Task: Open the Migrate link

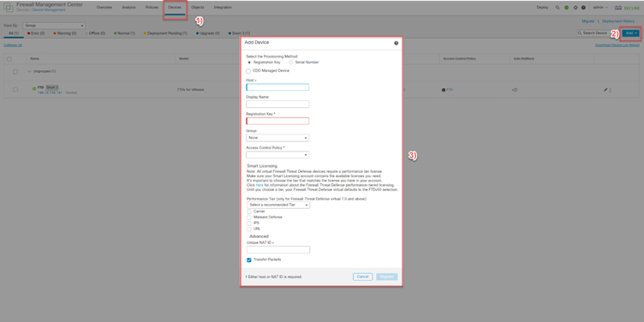Action: (x=587, y=21)
